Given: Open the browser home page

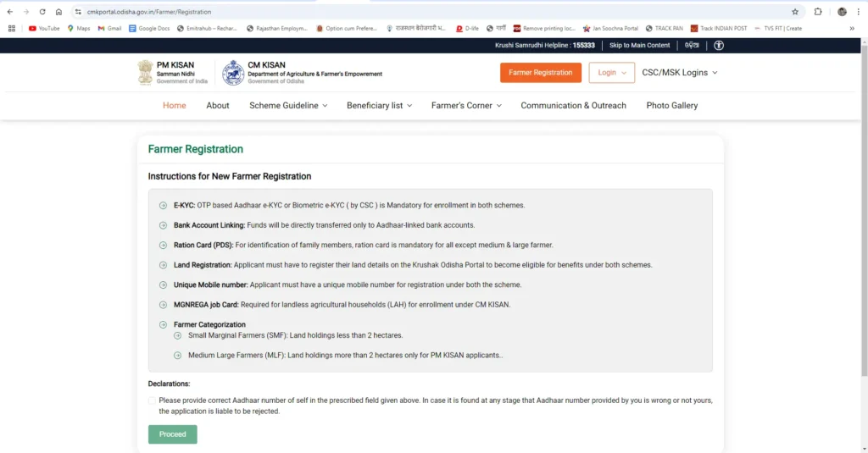Looking at the screenshot, I should pos(58,12).
